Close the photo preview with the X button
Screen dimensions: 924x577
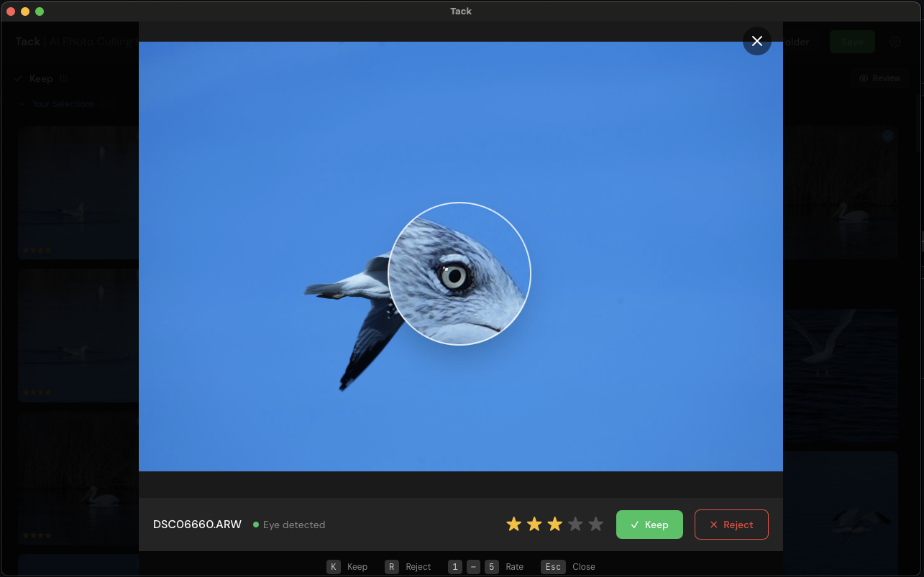click(x=756, y=41)
